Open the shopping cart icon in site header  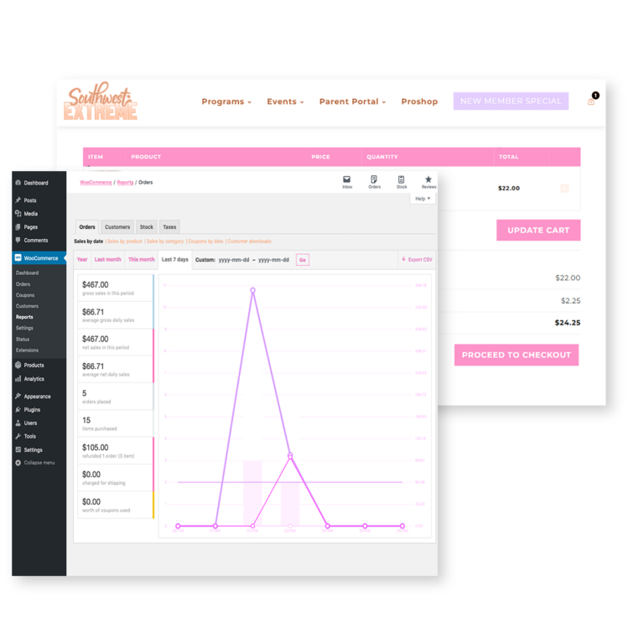(591, 101)
